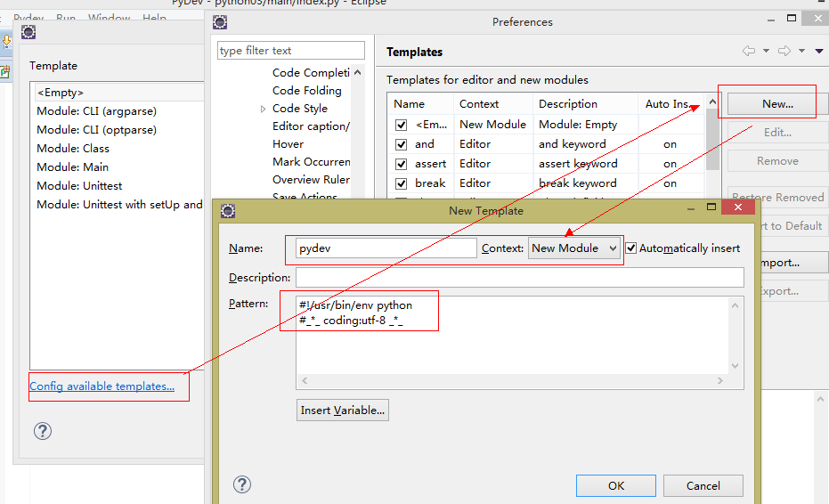829x504 pixels.
Task: Click the help icon in New Template dialog
Action: click(242, 484)
